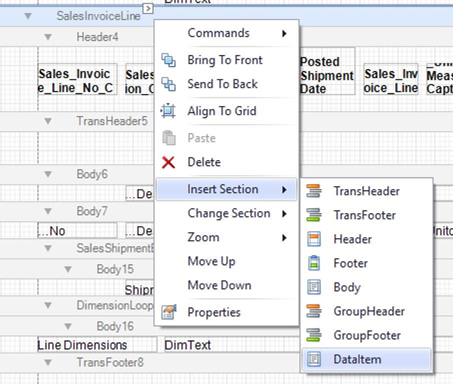Image resolution: width=453 pixels, height=384 pixels.
Task: Open the Change Section submenu
Action: pyautogui.click(x=227, y=213)
